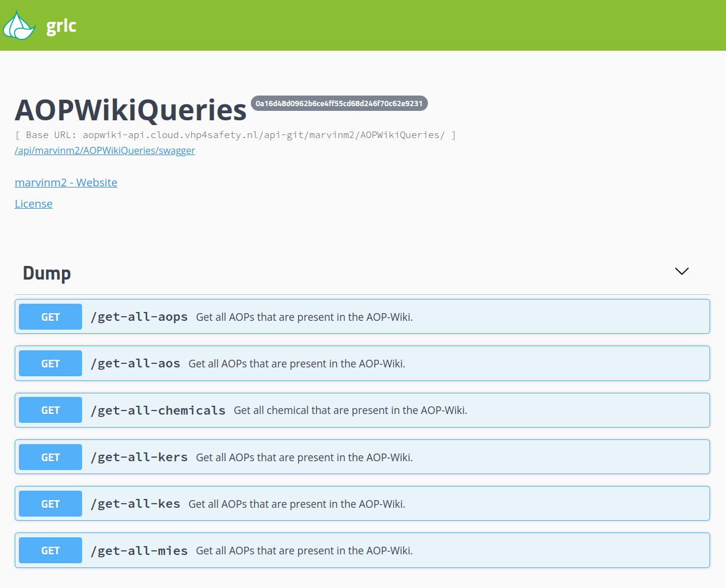Open the License link
The width and height of the screenshot is (726, 588).
coord(34,203)
